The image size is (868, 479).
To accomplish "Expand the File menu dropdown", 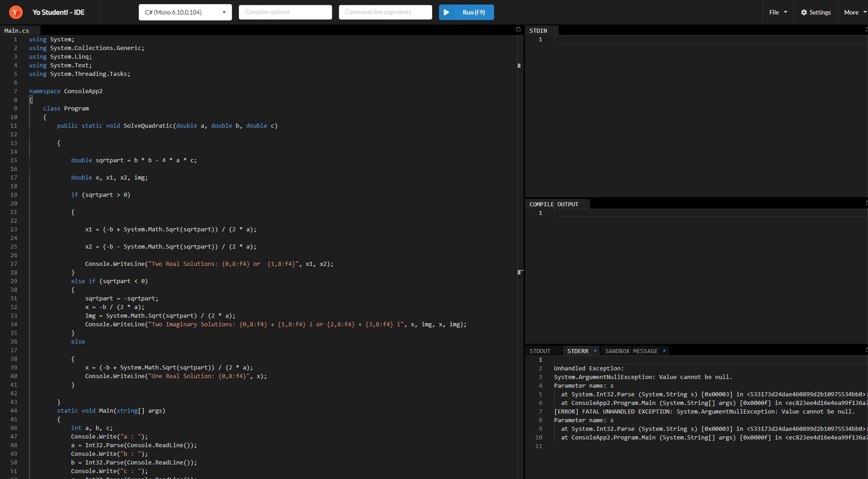I will [x=778, y=12].
